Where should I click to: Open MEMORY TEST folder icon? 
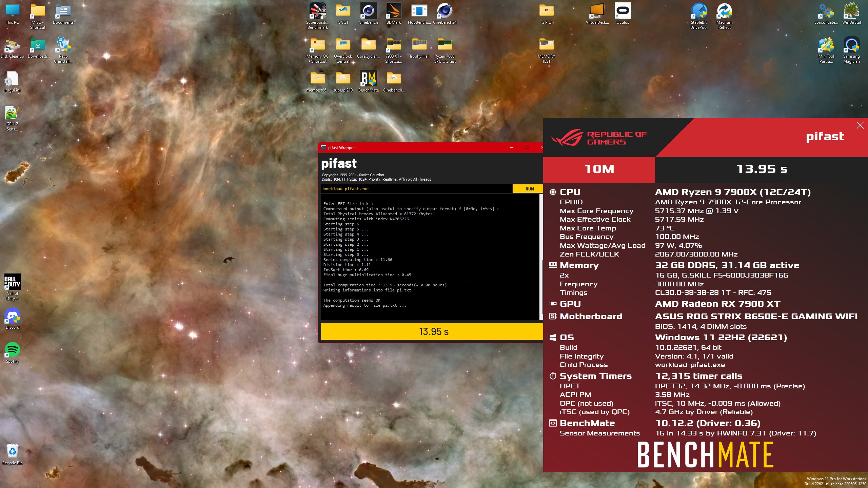(x=546, y=50)
